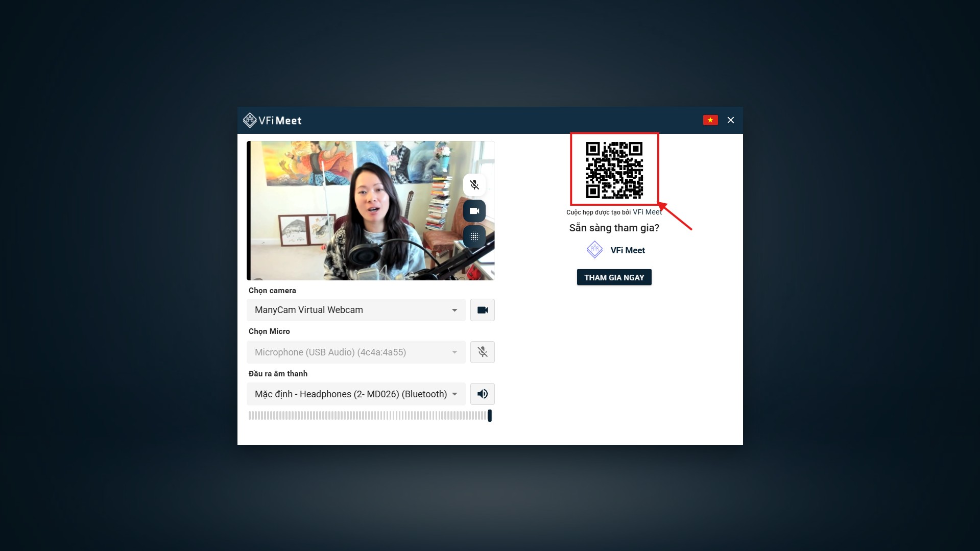This screenshot has height=551, width=980.
Task: Click the 'Chọn camera' label
Action: (x=272, y=290)
